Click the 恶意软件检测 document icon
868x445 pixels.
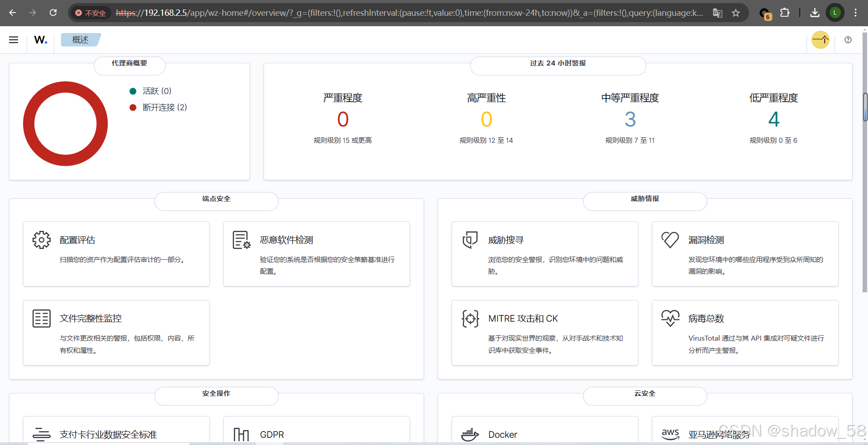pyautogui.click(x=241, y=240)
